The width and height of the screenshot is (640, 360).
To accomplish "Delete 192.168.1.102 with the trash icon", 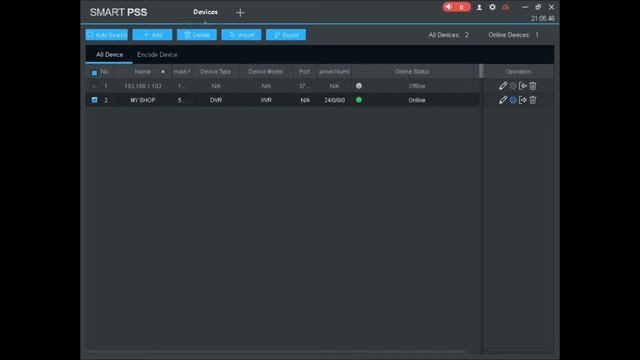I will (533, 86).
